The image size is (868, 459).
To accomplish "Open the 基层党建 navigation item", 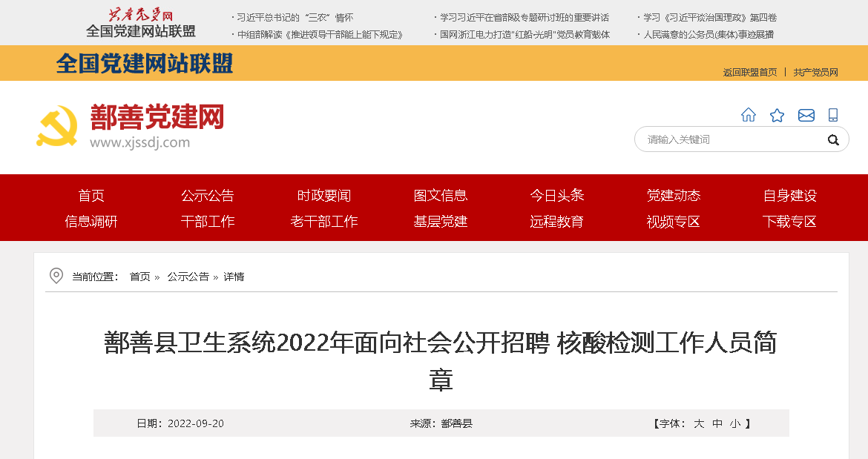I will 441,222.
